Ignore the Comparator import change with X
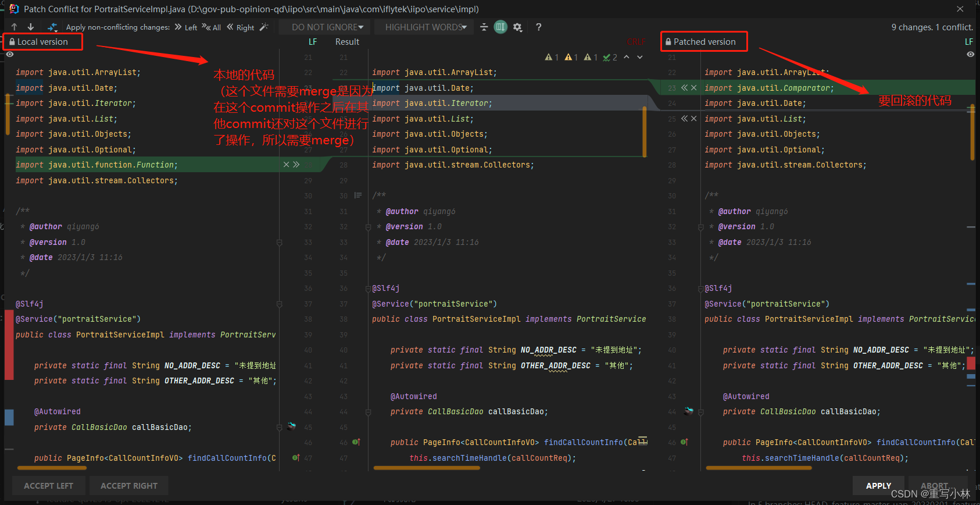The image size is (980, 505). [x=693, y=88]
